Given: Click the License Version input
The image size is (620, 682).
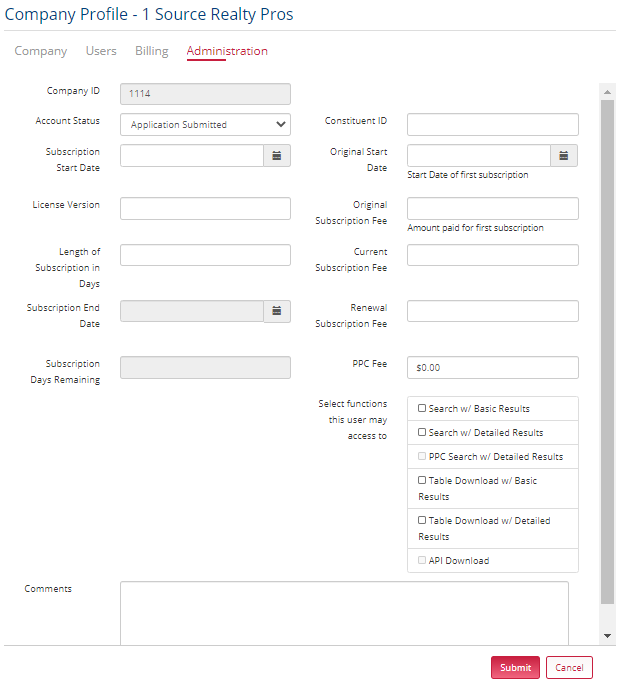Looking at the screenshot, I should point(205,209).
